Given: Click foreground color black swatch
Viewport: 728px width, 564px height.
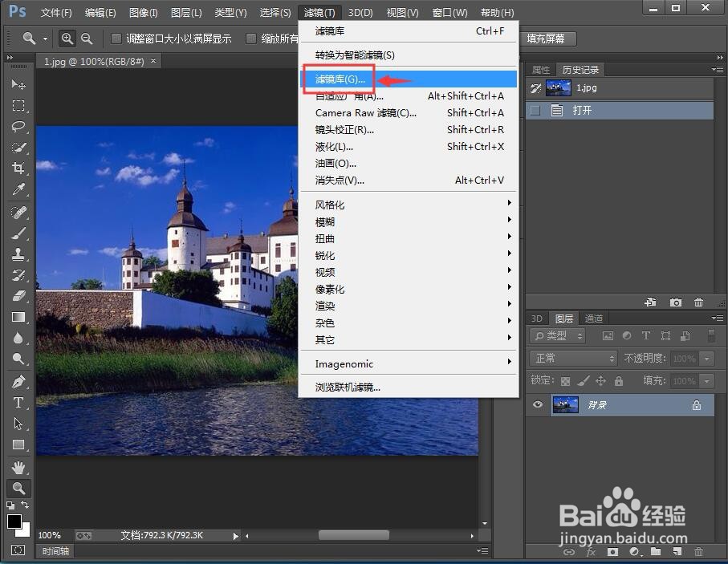Looking at the screenshot, I should [x=14, y=521].
